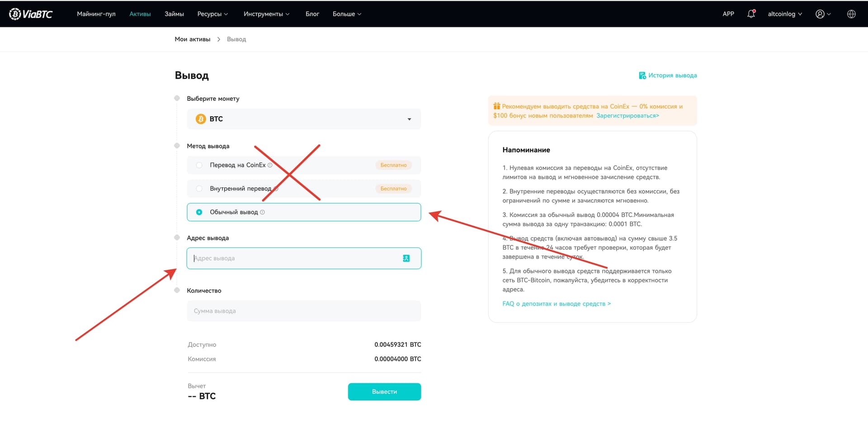
Task: Focus the Адрес вывода input field
Action: [x=304, y=258]
